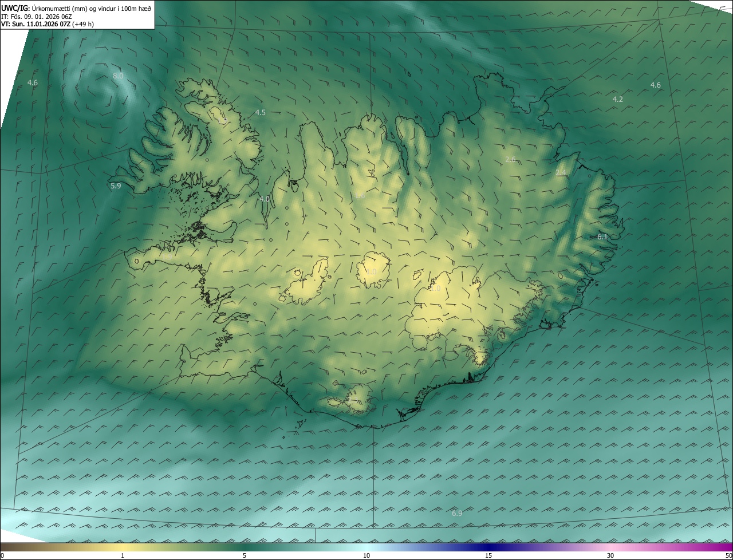
Task: Click the 1.6 value label in north Iceland
Action: pos(360,196)
